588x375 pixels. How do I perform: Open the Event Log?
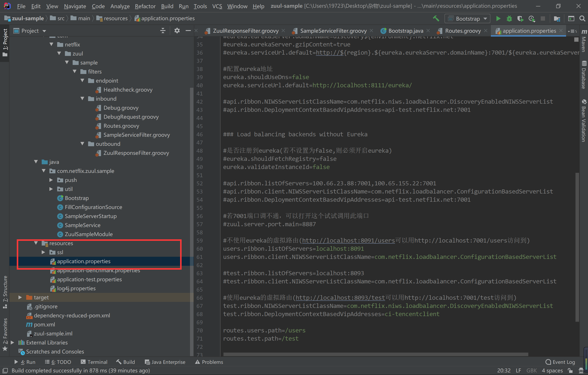560,362
